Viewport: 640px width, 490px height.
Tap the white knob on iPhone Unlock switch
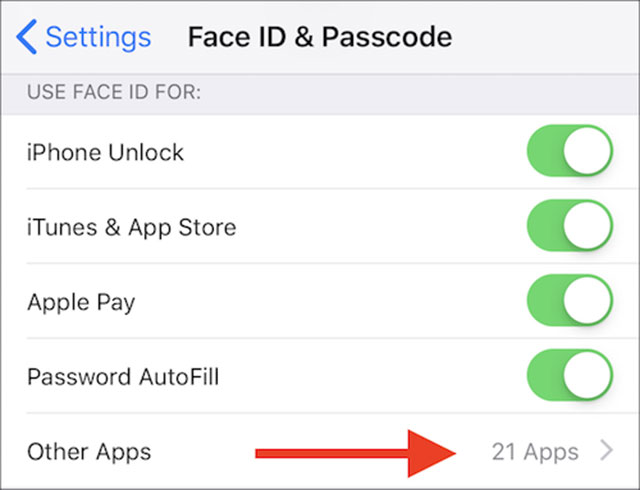click(587, 152)
